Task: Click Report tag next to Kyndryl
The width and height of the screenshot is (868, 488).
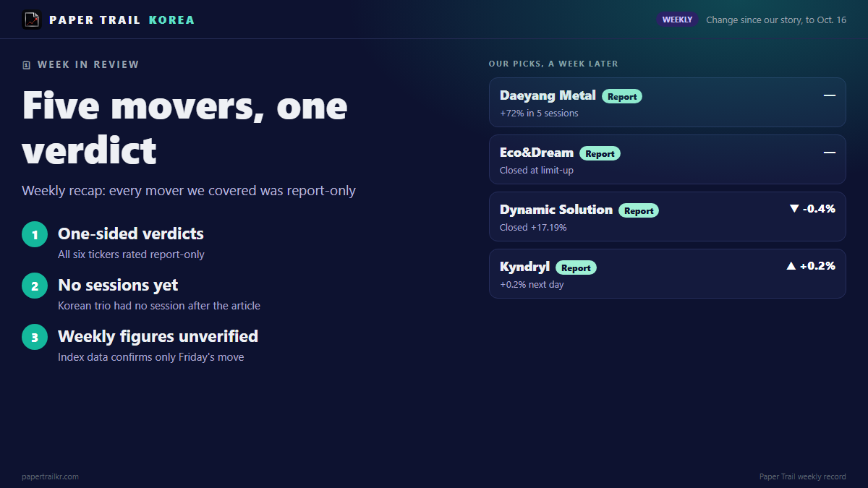Action: pyautogui.click(x=576, y=267)
